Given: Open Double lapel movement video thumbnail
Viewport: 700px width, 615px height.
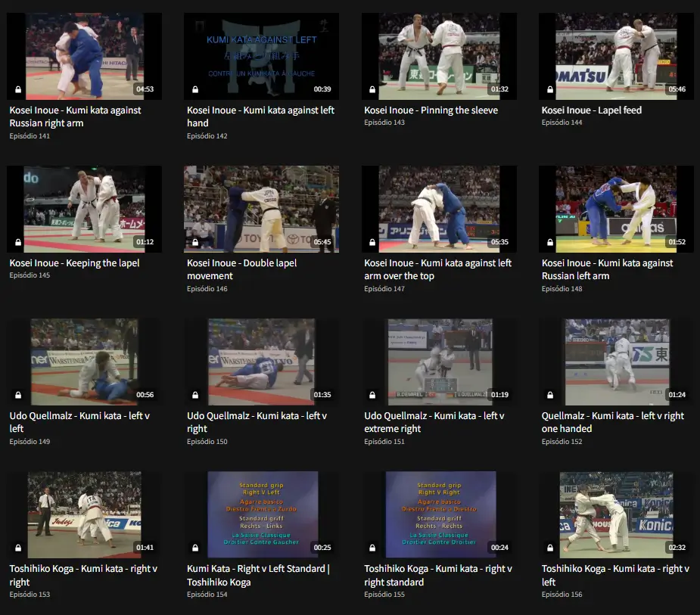Looking at the screenshot, I should click(x=262, y=209).
